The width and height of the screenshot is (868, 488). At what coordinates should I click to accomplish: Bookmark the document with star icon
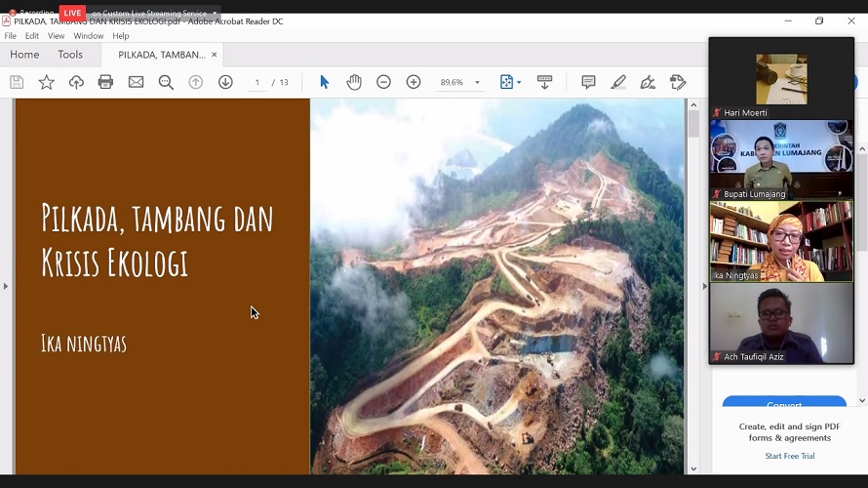[x=46, y=83]
